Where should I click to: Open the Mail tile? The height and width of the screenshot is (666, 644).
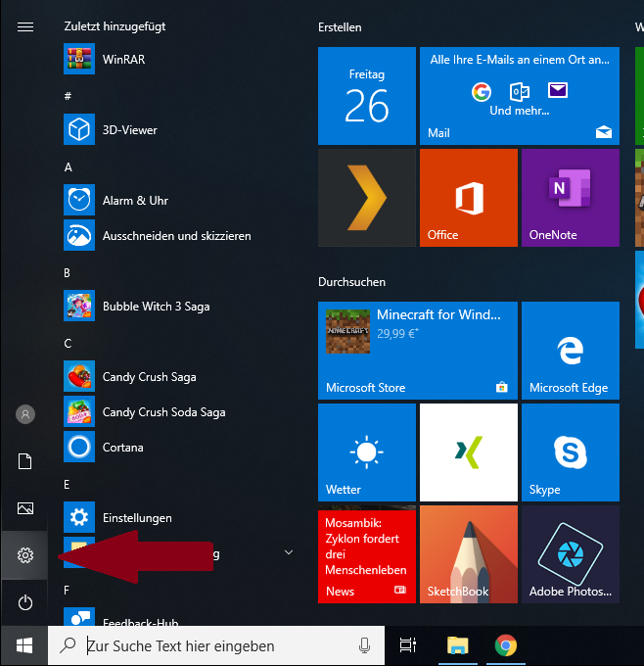(x=519, y=96)
